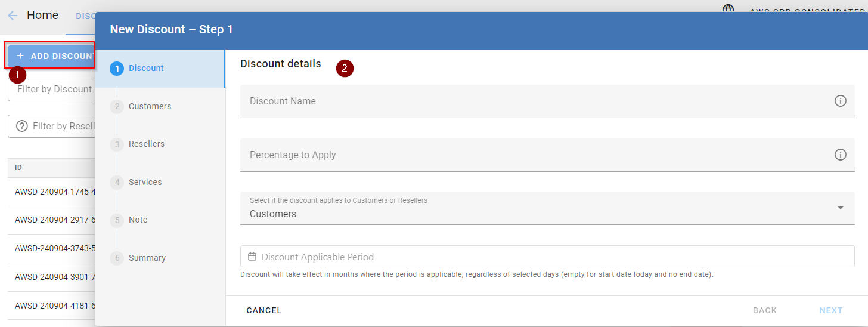Go to step 6 Summary

pos(147,258)
